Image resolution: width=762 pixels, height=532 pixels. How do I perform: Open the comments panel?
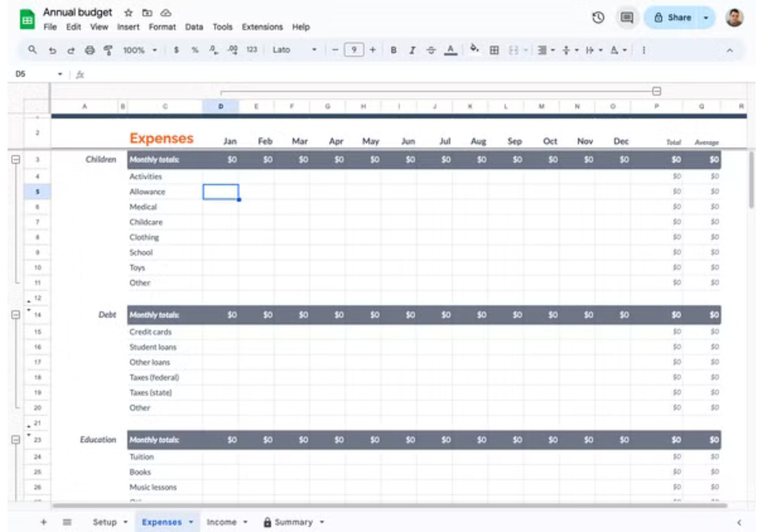(626, 17)
